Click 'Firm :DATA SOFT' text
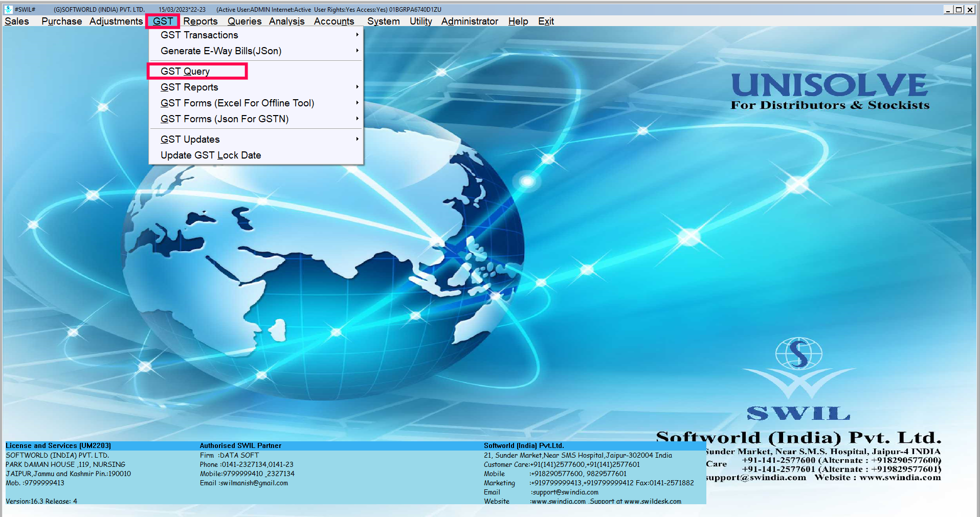980x517 pixels. pyautogui.click(x=229, y=455)
